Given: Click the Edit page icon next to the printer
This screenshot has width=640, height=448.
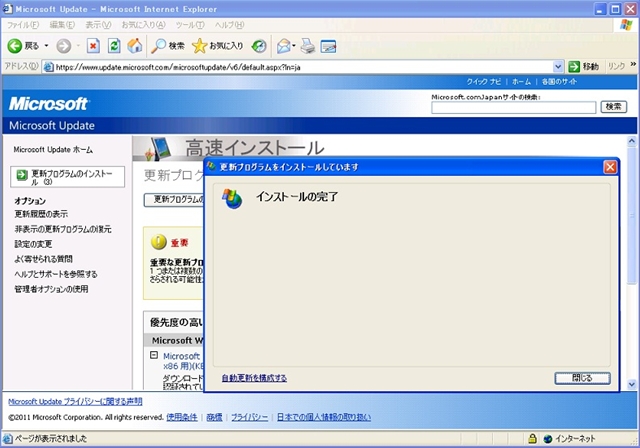Looking at the screenshot, I should pyautogui.click(x=328, y=47).
